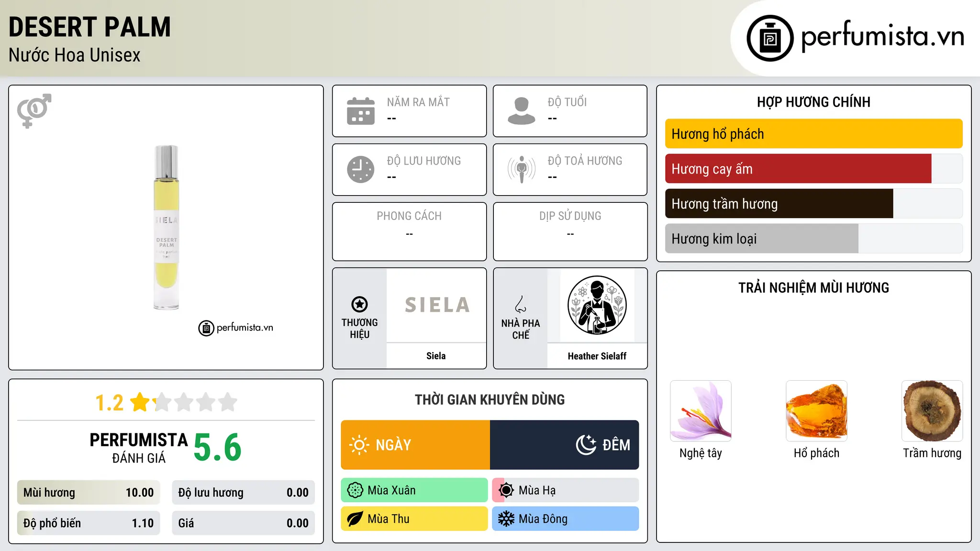Click the Trải nghiệm mùi hương heading
The image size is (980, 551).
[x=813, y=287]
